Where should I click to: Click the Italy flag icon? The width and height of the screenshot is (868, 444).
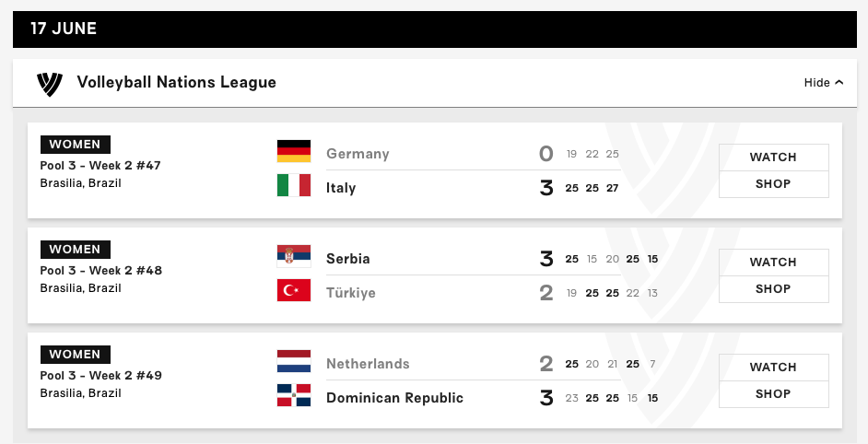tap(294, 185)
